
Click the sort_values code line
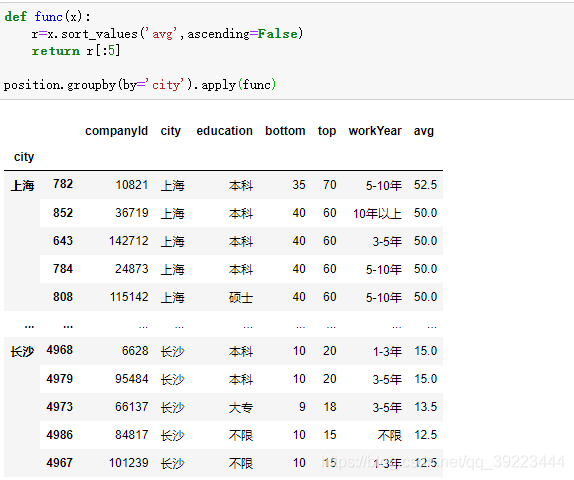tap(167, 34)
